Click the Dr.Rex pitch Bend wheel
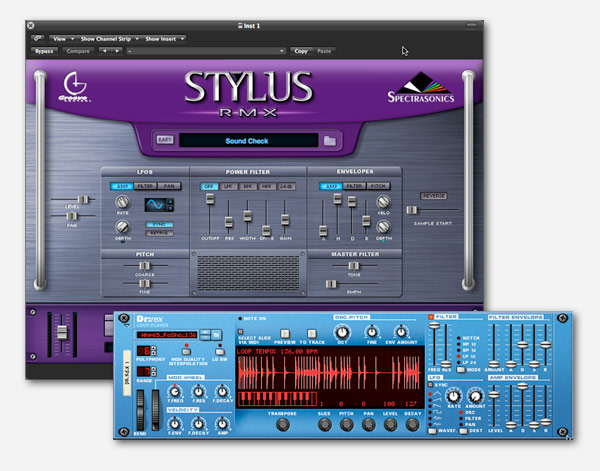 click(140, 410)
